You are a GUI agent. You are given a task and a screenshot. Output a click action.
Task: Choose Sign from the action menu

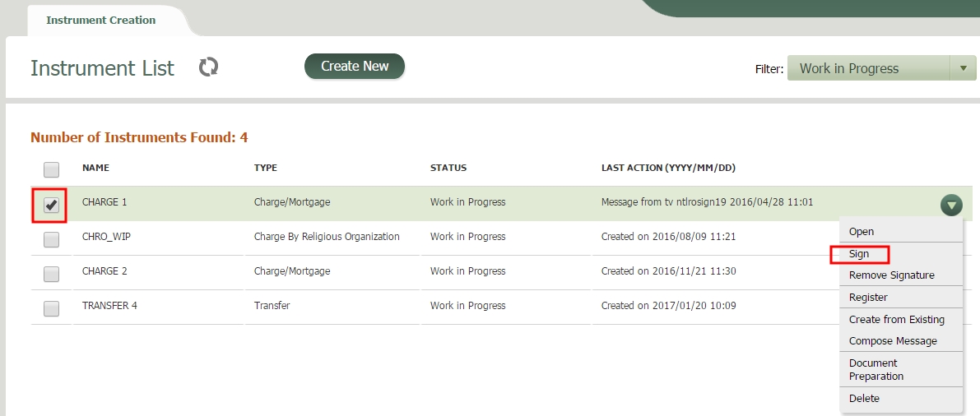(x=859, y=253)
